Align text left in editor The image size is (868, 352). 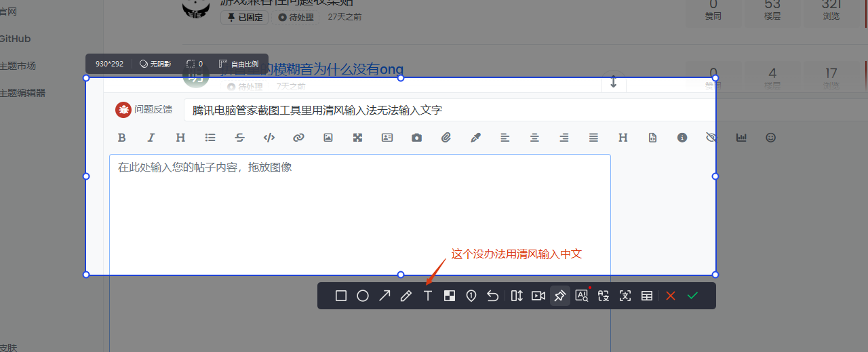pos(505,138)
